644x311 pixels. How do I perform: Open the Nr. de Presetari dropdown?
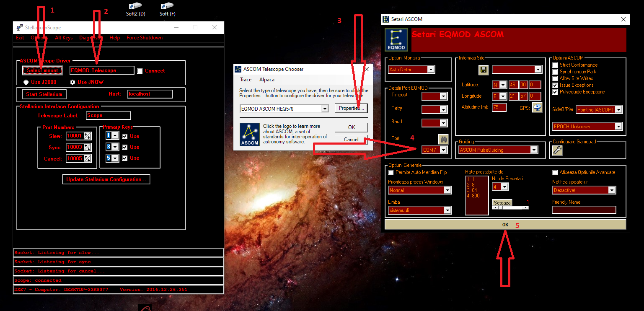pyautogui.click(x=505, y=187)
